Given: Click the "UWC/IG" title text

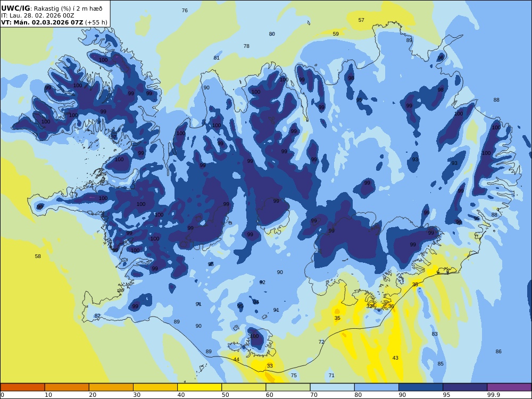Looking at the screenshot, I should (15, 9).
